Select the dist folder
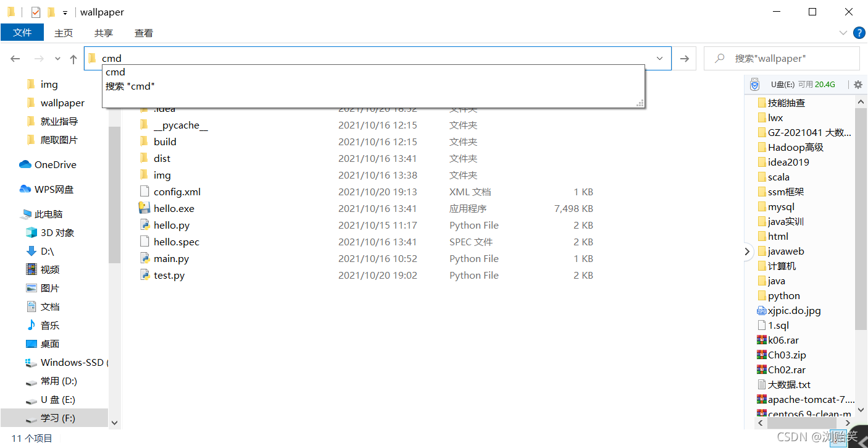The image size is (868, 448). click(162, 158)
